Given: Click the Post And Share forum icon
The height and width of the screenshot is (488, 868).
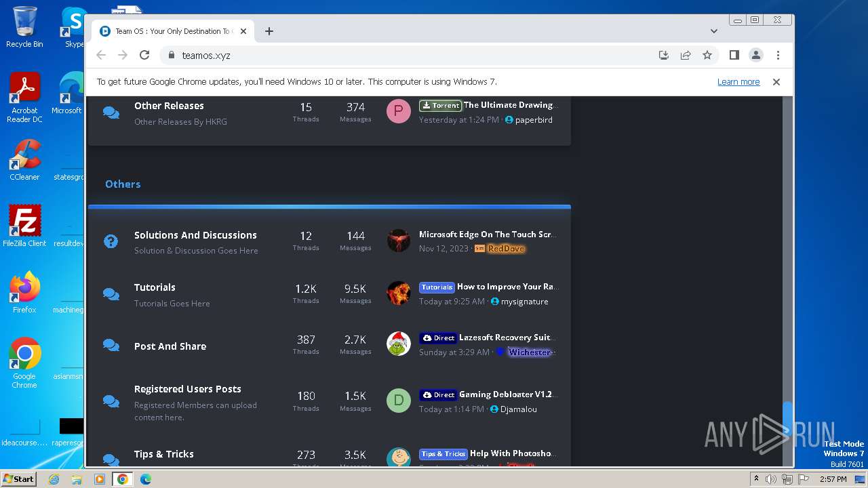Looking at the screenshot, I should click(x=111, y=346).
